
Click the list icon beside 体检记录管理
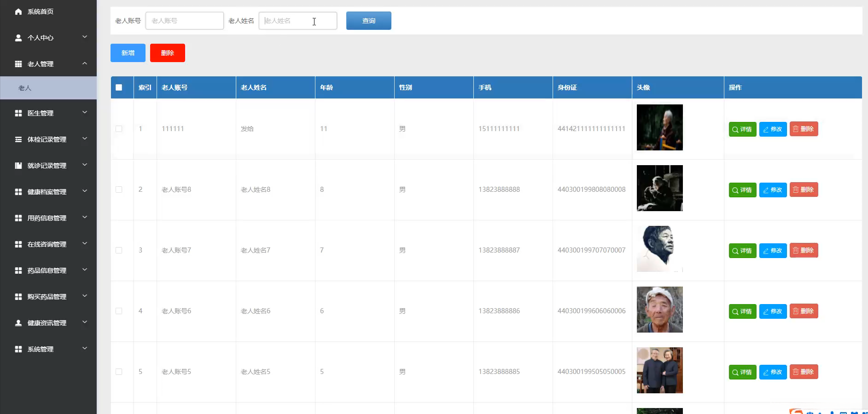tap(18, 139)
